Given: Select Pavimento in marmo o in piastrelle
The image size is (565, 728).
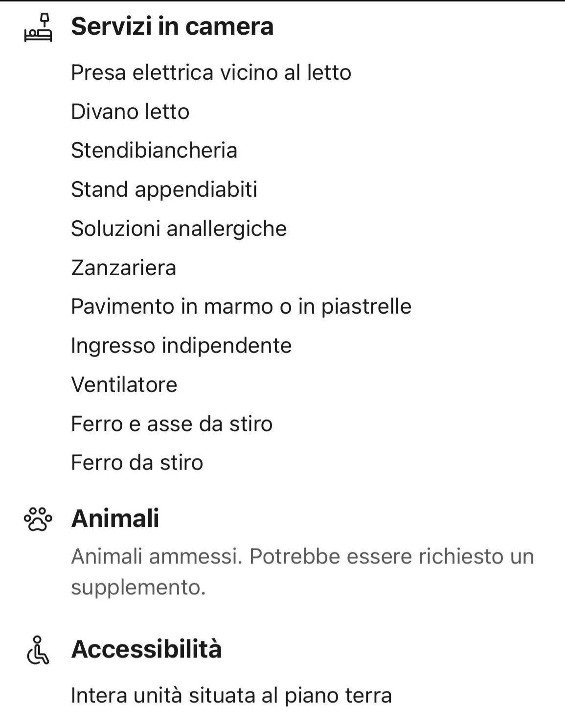Looking at the screenshot, I should point(241,306).
